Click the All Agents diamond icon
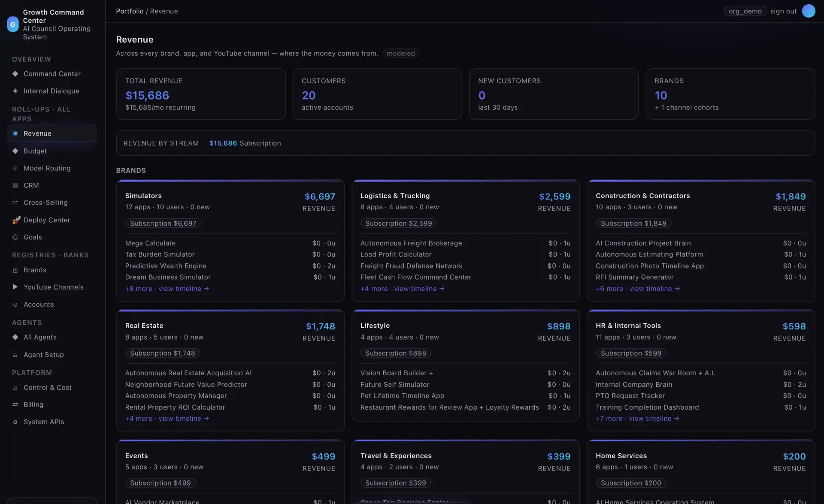 (15, 337)
